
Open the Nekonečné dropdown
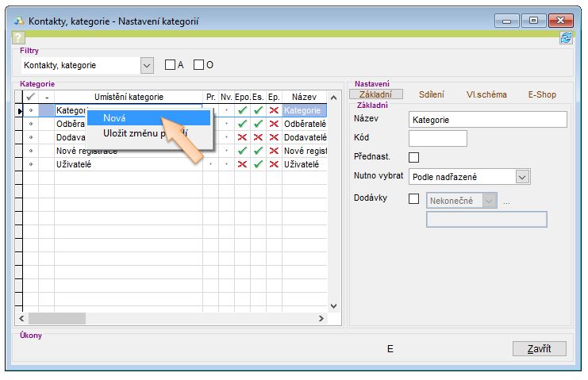coord(490,201)
